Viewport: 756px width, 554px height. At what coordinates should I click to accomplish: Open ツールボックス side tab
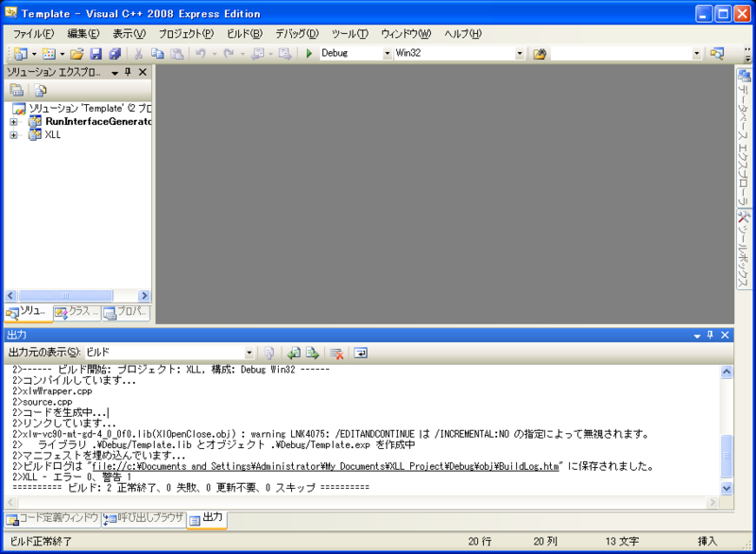744,250
